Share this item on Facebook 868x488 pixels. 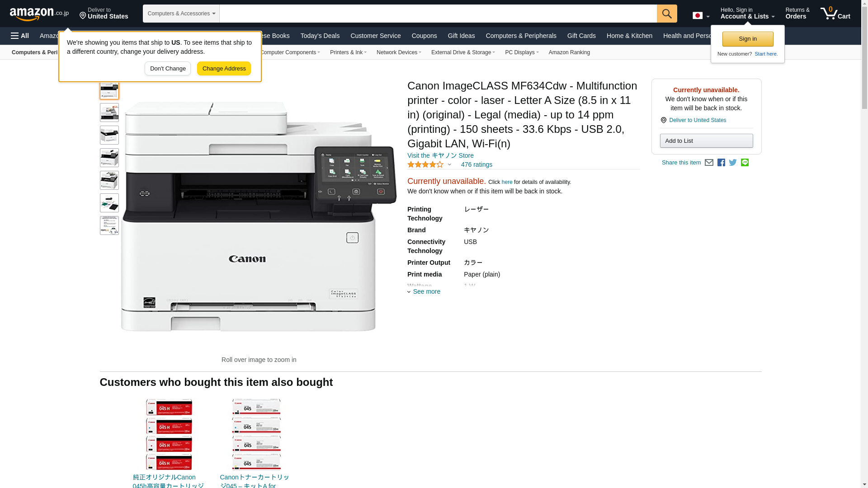(x=721, y=163)
